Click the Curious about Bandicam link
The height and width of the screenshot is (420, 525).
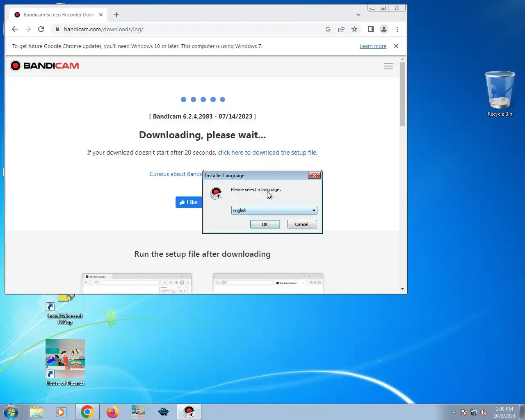coord(176,174)
